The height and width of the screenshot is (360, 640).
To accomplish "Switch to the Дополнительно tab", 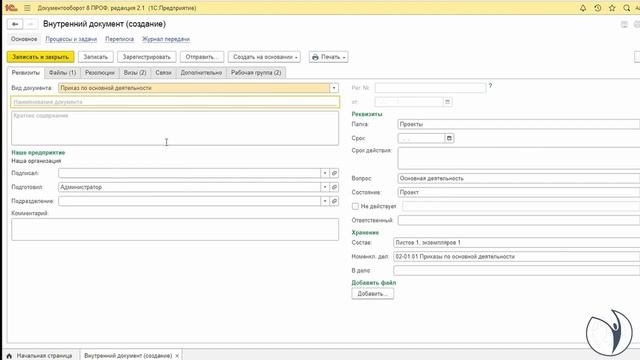I will (x=201, y=73).
